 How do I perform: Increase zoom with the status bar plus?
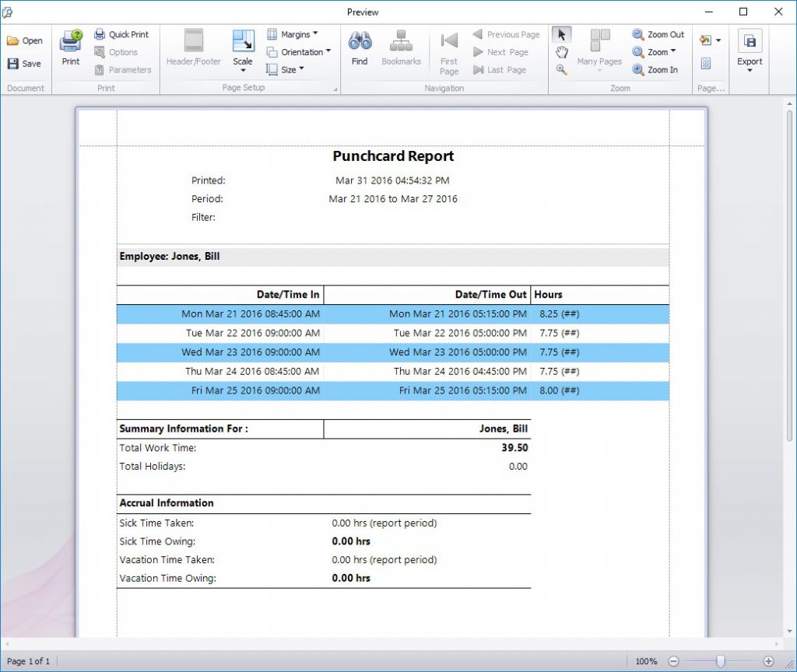tap(768, 661)
